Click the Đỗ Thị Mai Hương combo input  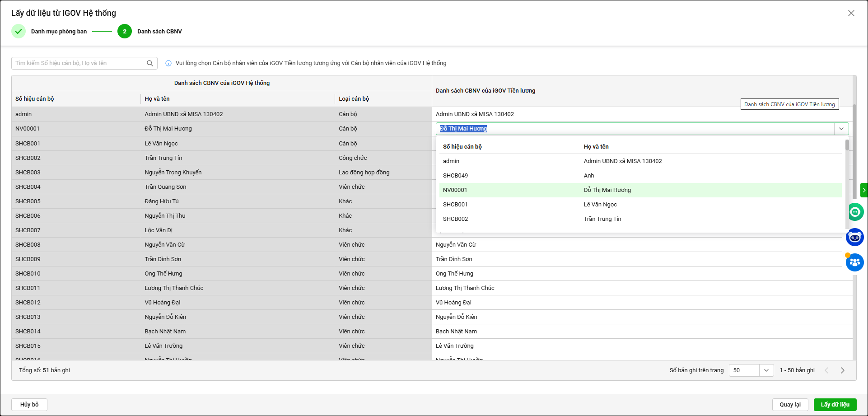click(x=635, y=129)
